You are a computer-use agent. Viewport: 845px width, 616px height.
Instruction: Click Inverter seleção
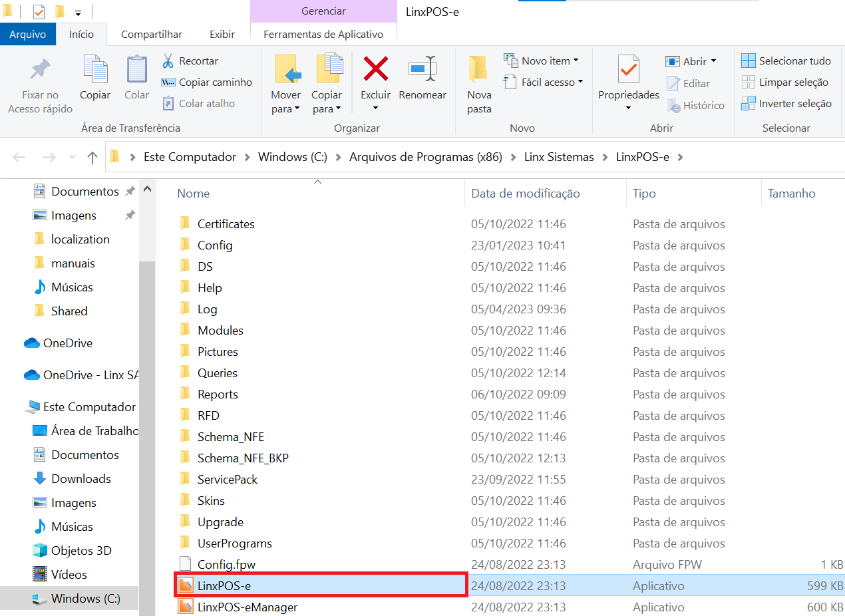(786, 104)
